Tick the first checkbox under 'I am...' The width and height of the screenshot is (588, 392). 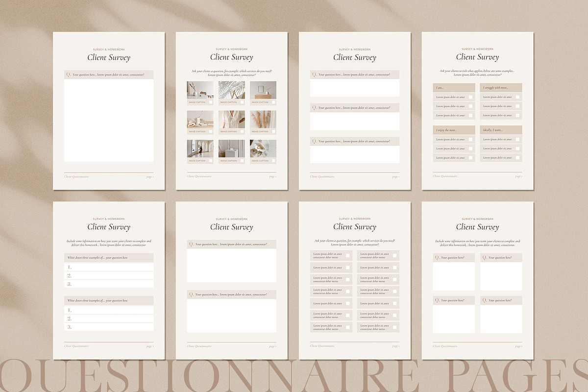(x=470, y=97)
